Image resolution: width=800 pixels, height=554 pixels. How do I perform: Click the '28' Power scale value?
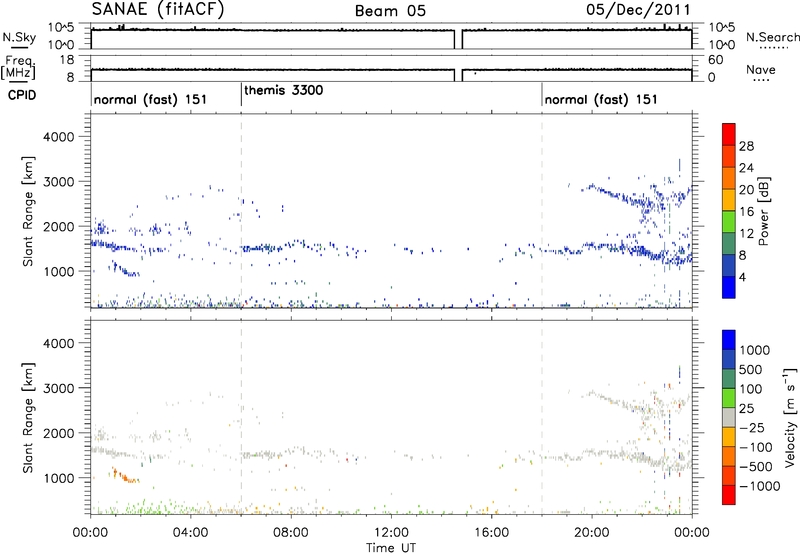point(746,146)
